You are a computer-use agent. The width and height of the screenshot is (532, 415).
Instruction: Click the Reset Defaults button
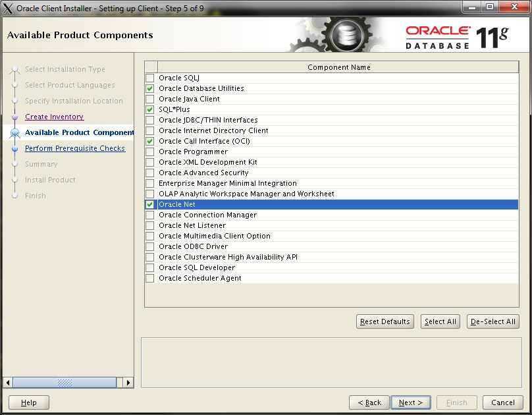click(385, 321)
